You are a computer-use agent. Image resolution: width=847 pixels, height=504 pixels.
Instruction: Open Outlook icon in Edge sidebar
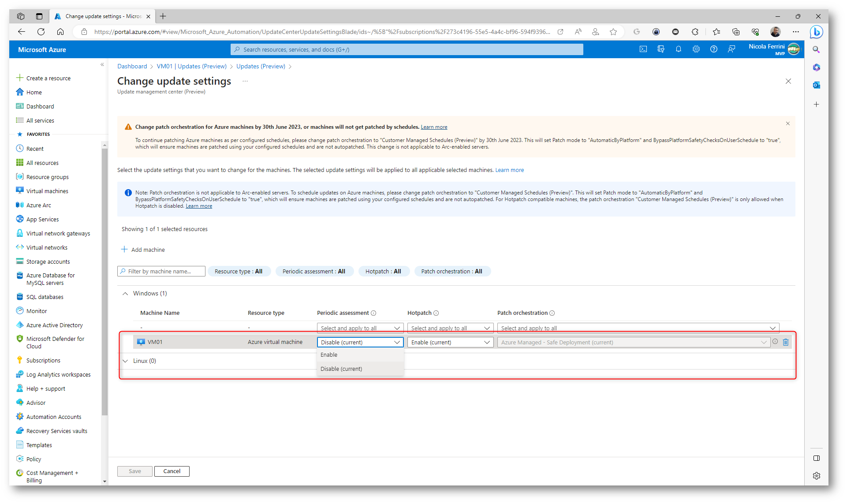[816, 85]
